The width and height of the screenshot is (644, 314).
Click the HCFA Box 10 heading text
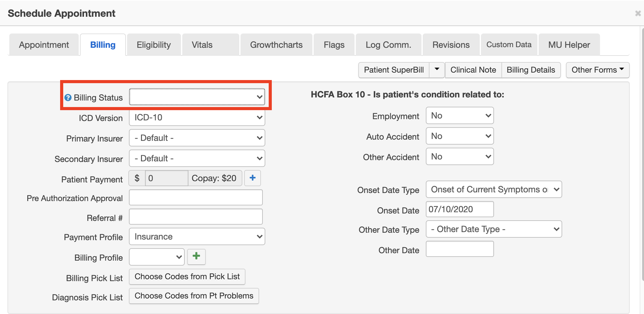[x=408, y=94]
